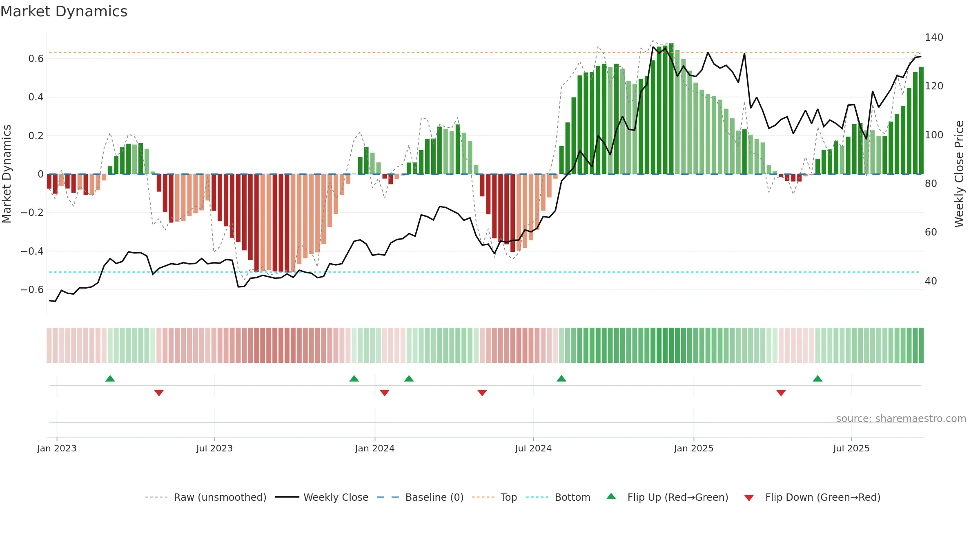Toggle the Bottom legend entry
The height and width of the screenshot is (551, 980).
(x=558, y=497)
